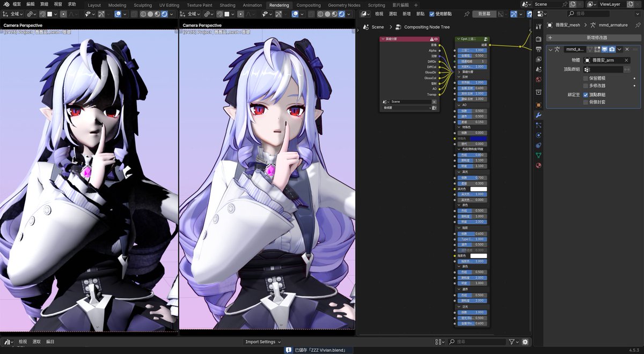Click the pin icon in properties breadcrumb

coord(637,25)
